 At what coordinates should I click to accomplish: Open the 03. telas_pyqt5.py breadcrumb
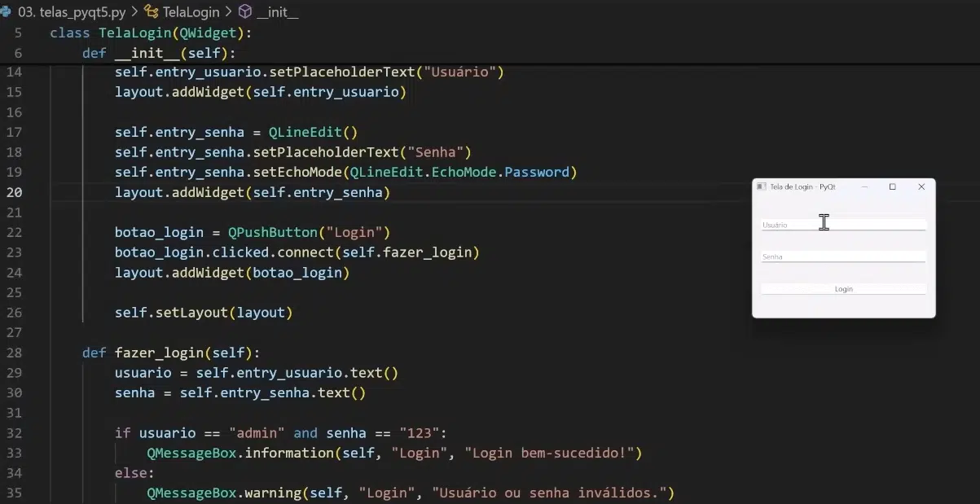pyautogui.click(x=72, y=12)
